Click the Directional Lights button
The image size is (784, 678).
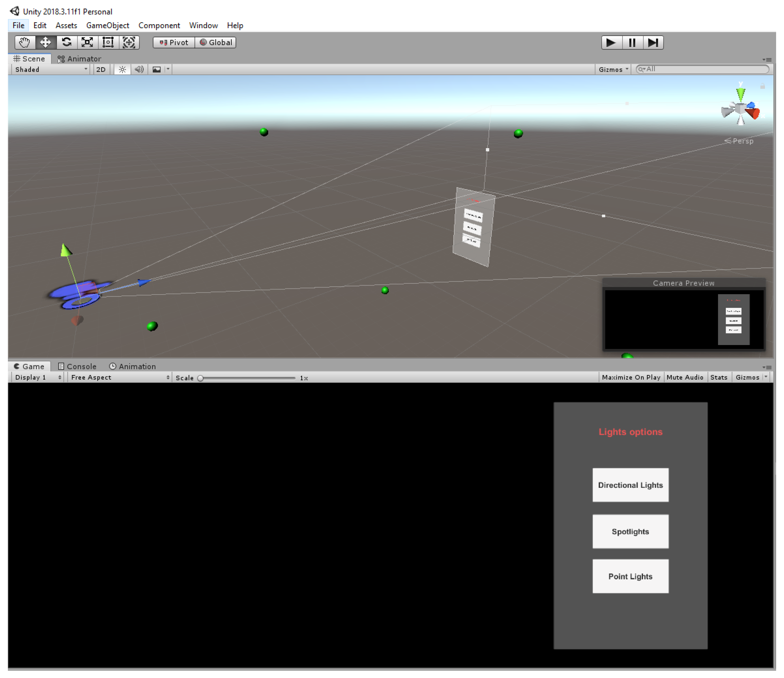(x=630, y=485)
